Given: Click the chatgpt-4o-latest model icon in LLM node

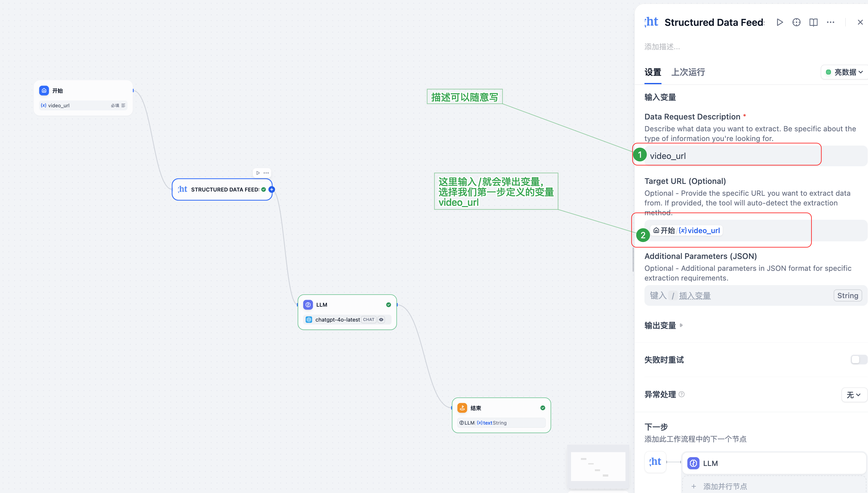Looking at the screenshot, I should [x=309, y=319].
